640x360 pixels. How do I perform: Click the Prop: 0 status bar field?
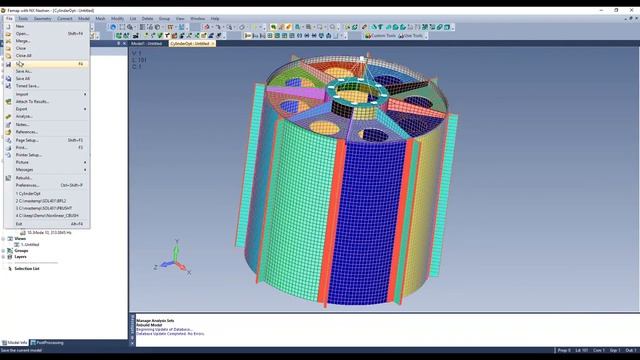pos(564,350)
